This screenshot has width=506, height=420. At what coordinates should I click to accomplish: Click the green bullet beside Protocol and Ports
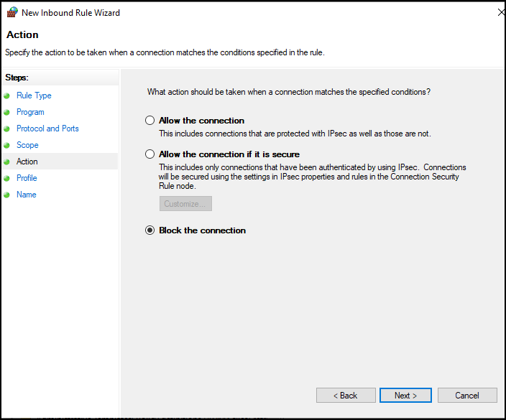6,129
